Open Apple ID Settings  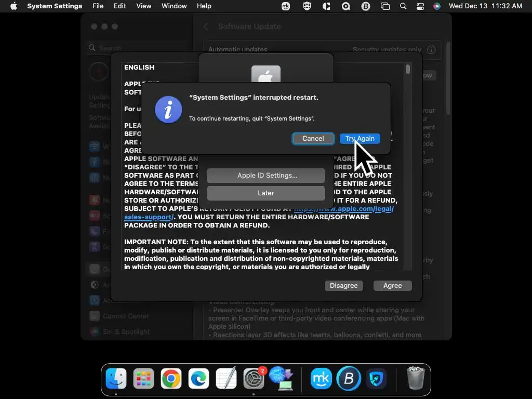tap(265, 176)
